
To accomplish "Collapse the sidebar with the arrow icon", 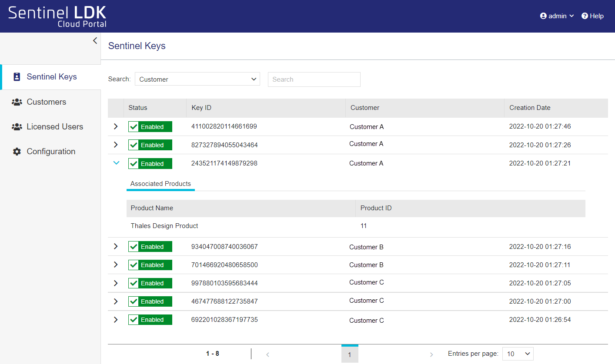I will point(95,41).
